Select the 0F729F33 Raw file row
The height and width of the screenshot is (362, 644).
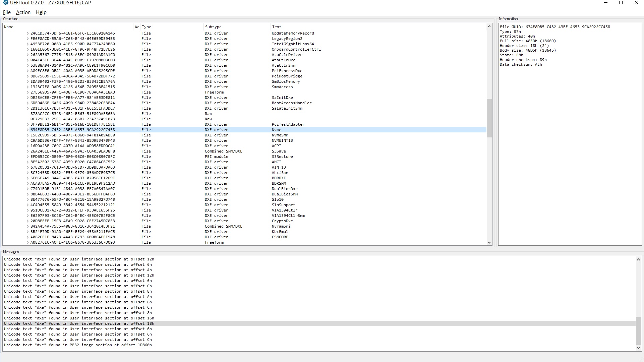245,119
